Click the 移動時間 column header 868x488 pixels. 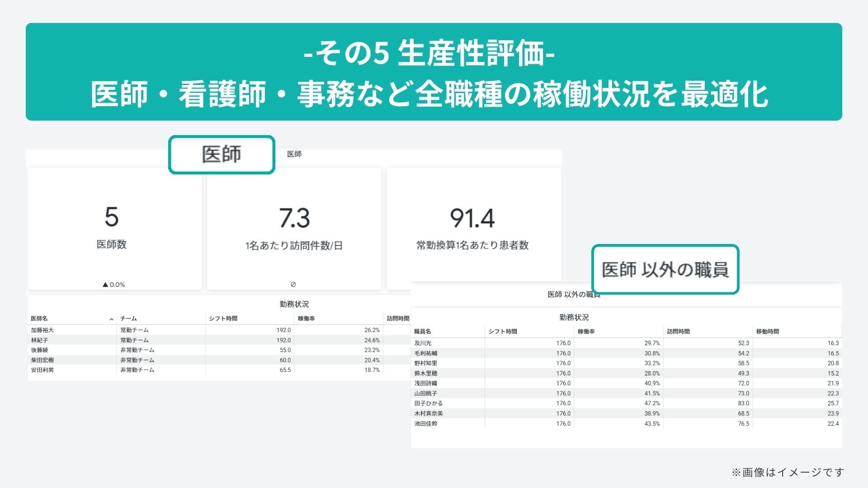[768, 332]
